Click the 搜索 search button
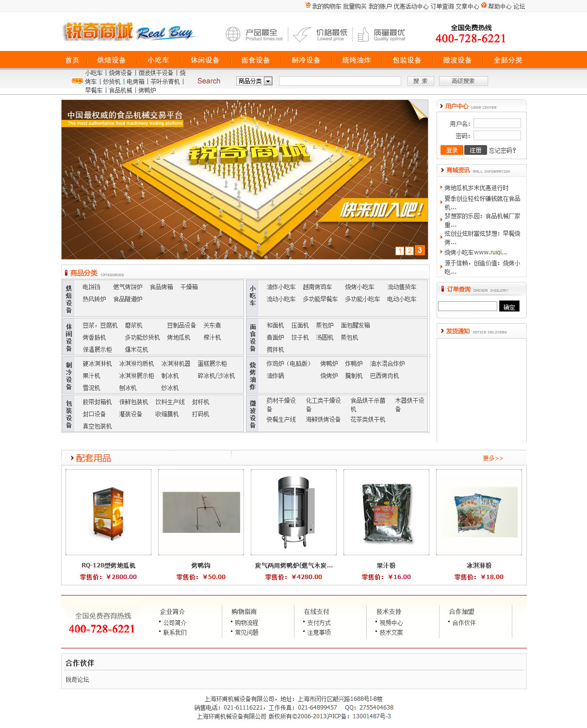Viewport: 587px width, 728px height. coord(421,81)
